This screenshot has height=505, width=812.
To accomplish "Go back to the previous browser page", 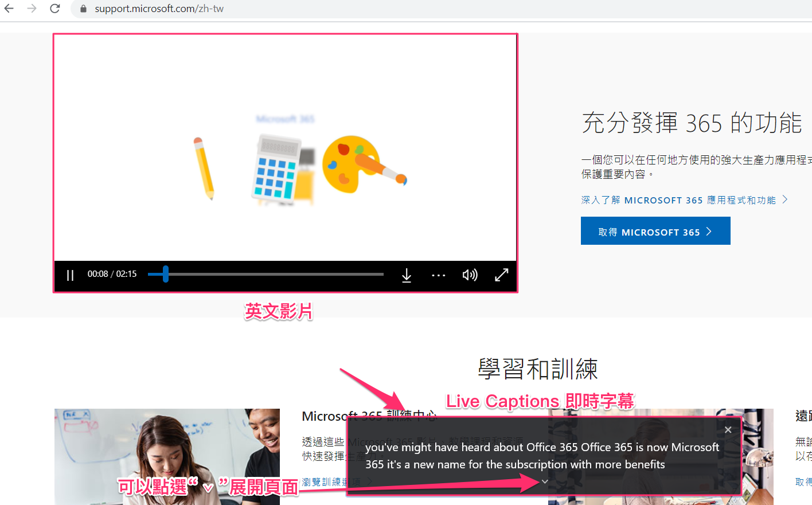I will [x=9, y=9].
